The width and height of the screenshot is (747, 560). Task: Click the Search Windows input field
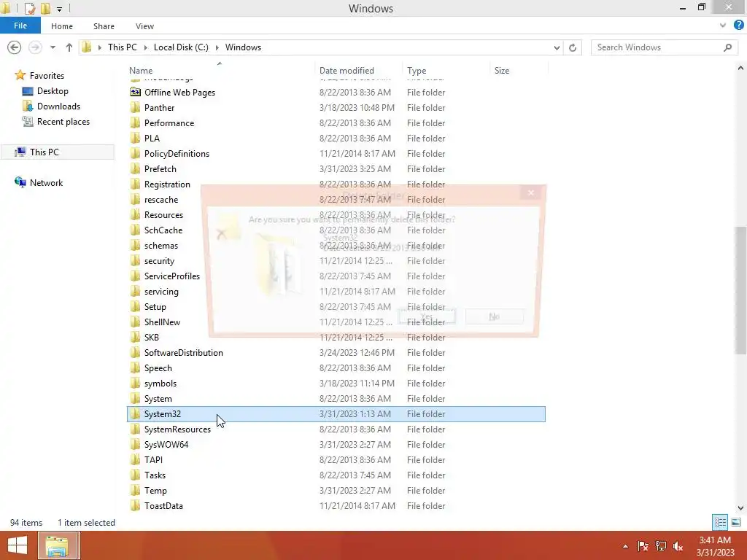pyautogui.click(x=657, y=47)
